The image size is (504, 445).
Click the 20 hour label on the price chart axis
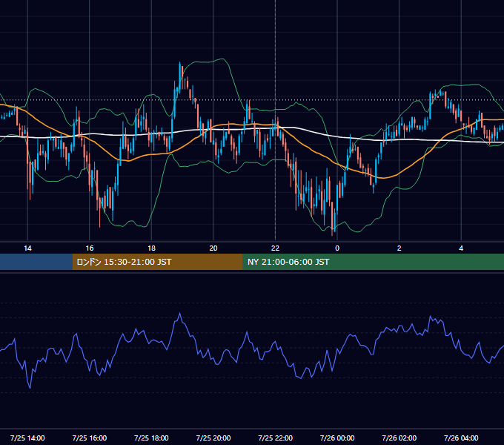(213, 248)
